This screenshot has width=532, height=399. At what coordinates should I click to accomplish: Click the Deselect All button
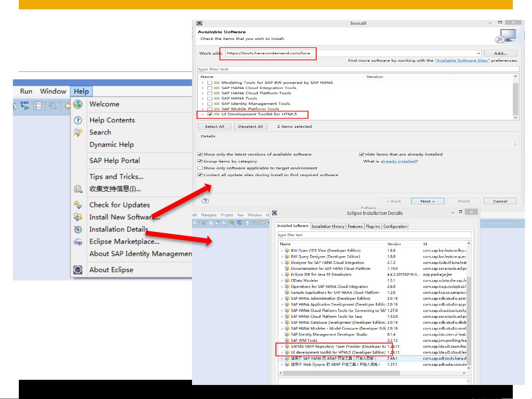(250, 126)
